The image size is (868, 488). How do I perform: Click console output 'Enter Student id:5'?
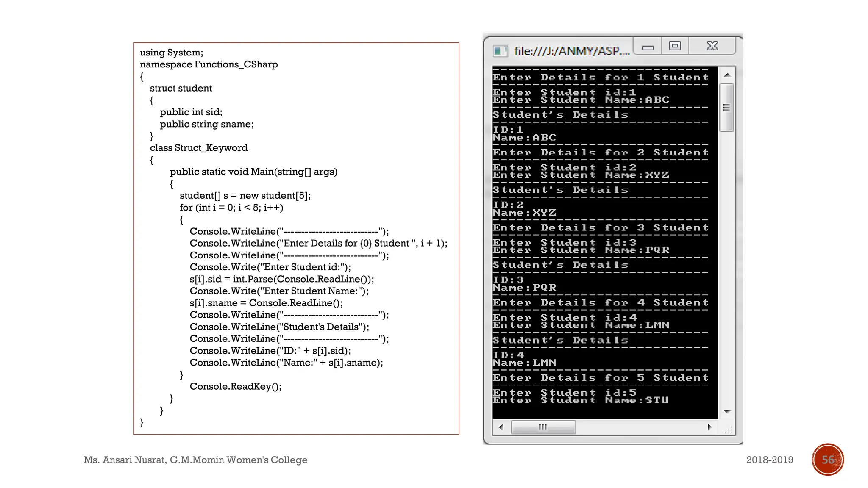[565, 393]
